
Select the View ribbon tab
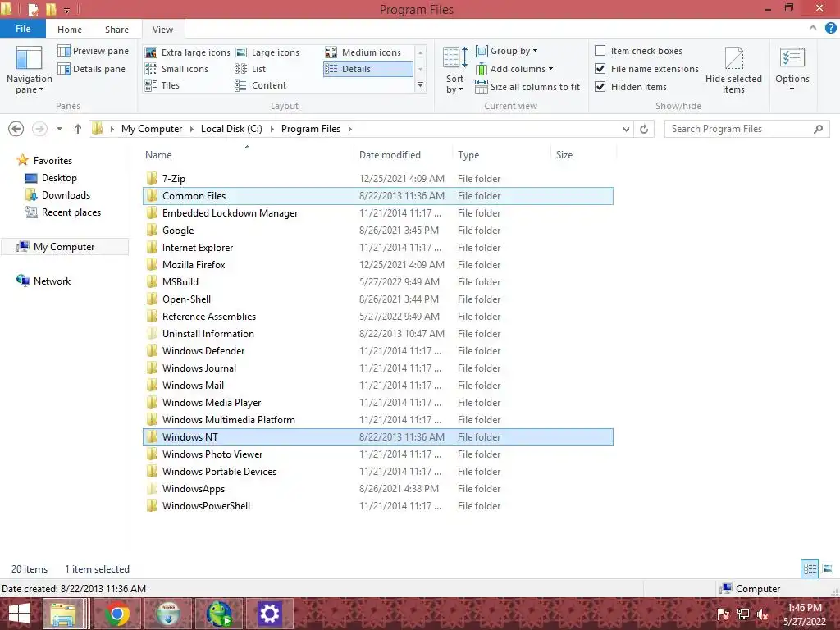pyautogui.click(x=162, y=30)
